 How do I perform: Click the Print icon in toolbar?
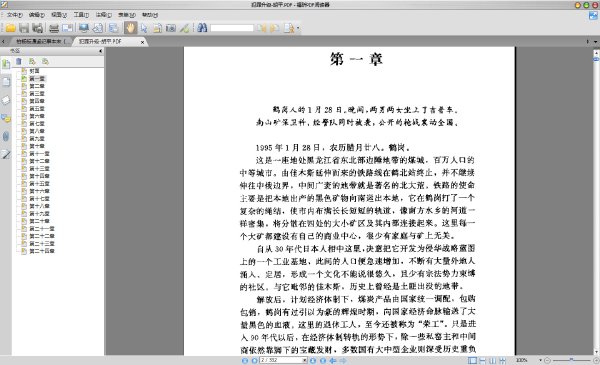point(54,28)
